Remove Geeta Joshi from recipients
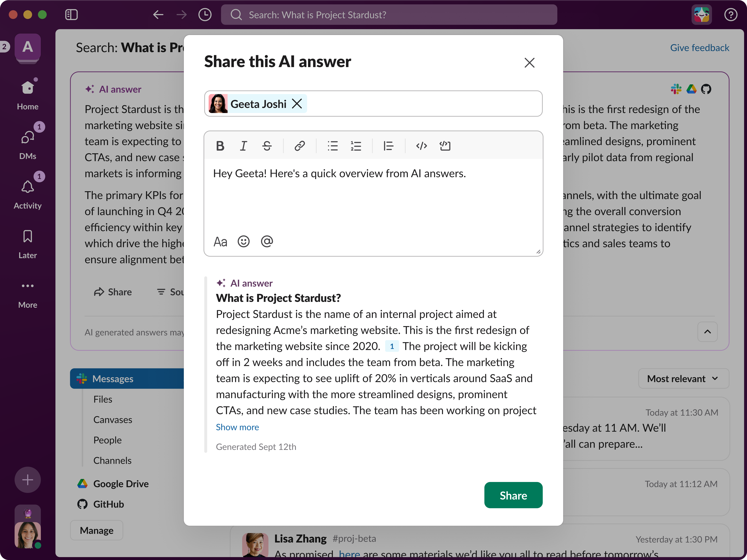 pos(297,104)
